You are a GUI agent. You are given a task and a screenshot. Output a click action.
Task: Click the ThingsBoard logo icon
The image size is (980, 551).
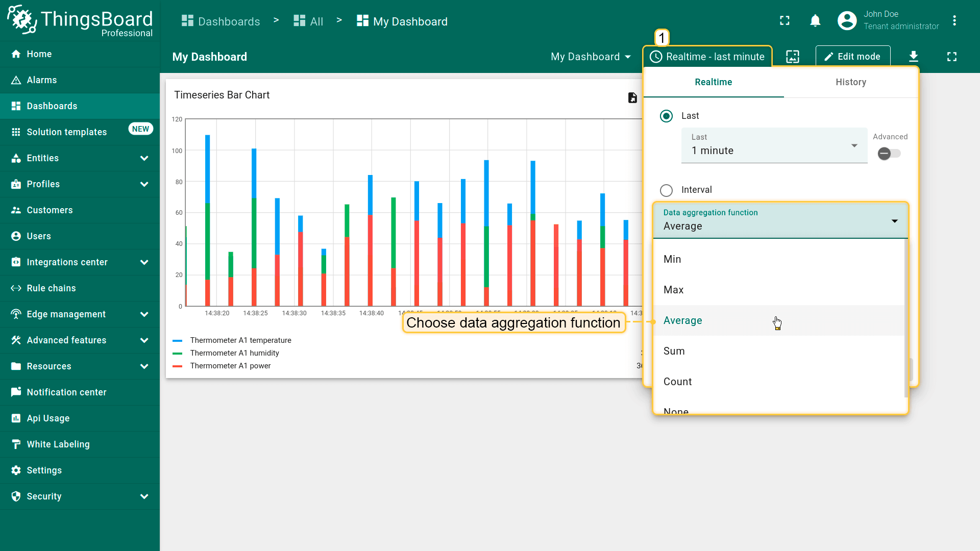22,19
